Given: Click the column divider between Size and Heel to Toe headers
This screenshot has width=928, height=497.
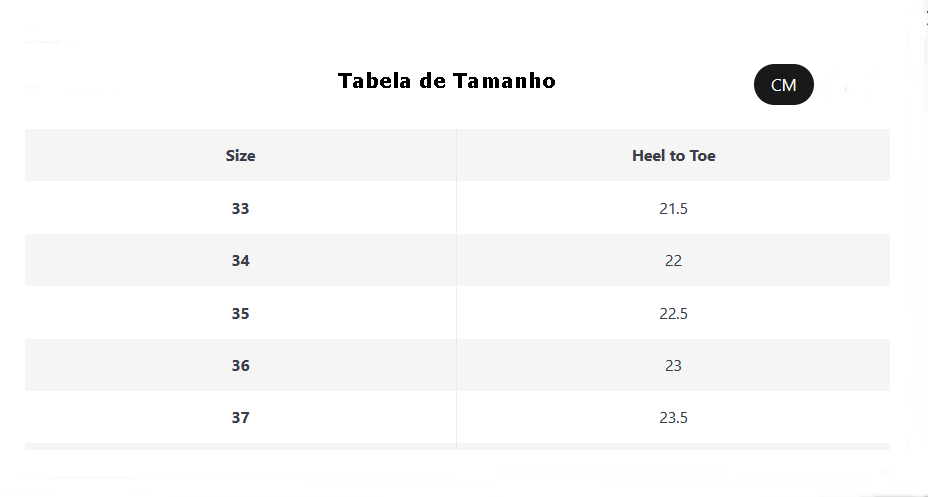Looking at the screenshot, I should point(456,155).
